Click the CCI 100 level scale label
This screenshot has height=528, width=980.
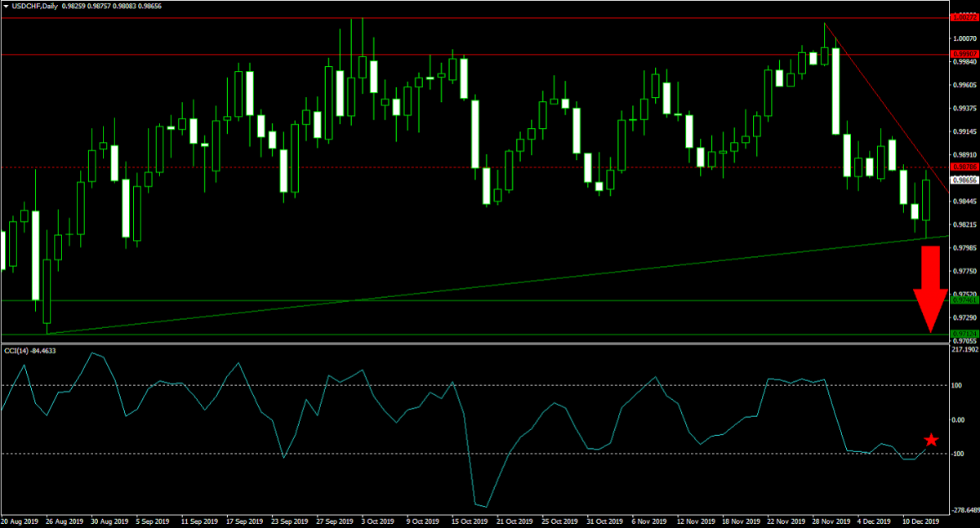(x=960, y=385)
